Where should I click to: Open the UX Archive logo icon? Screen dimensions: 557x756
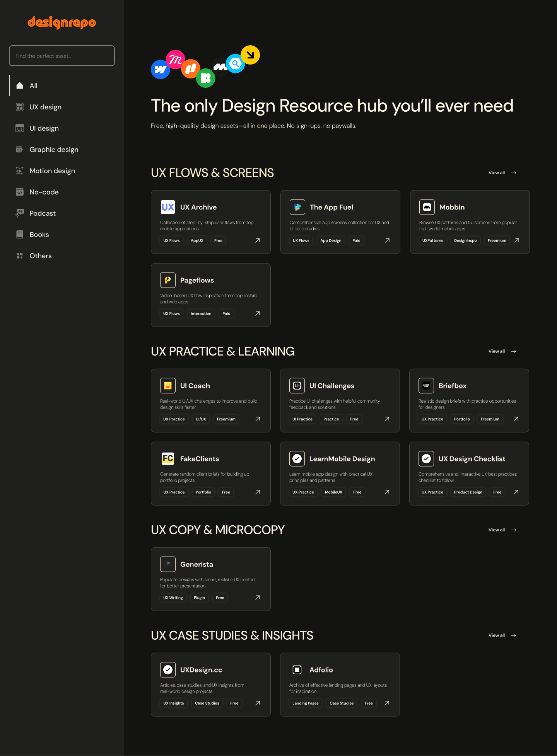point(168,207)
